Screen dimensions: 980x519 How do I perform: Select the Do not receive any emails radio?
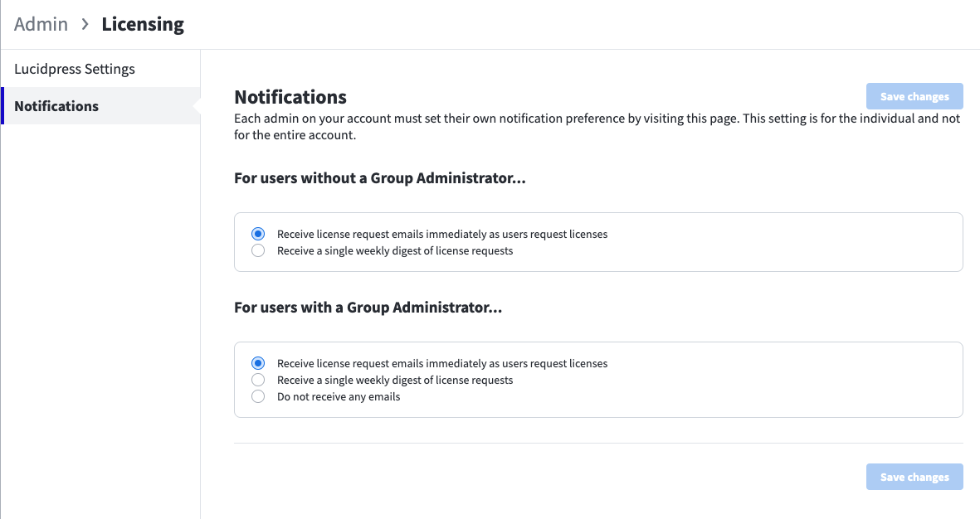point(258,396)
